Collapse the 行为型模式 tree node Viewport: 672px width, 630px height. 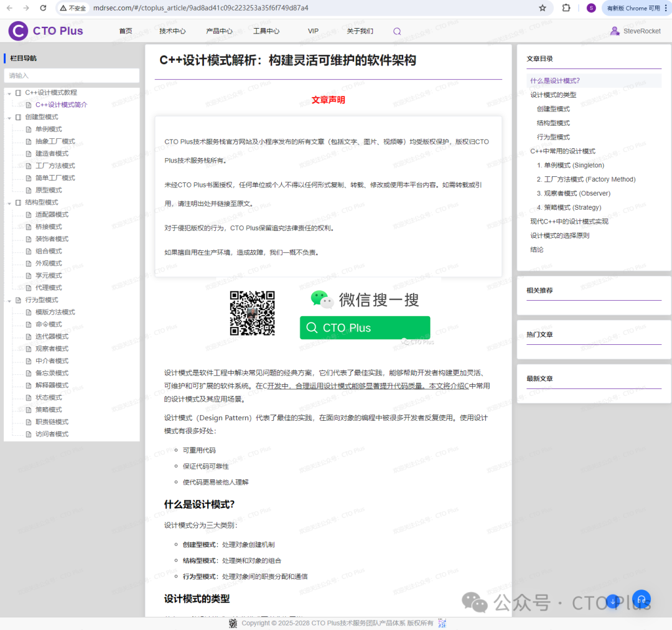[x=10, y=300]
